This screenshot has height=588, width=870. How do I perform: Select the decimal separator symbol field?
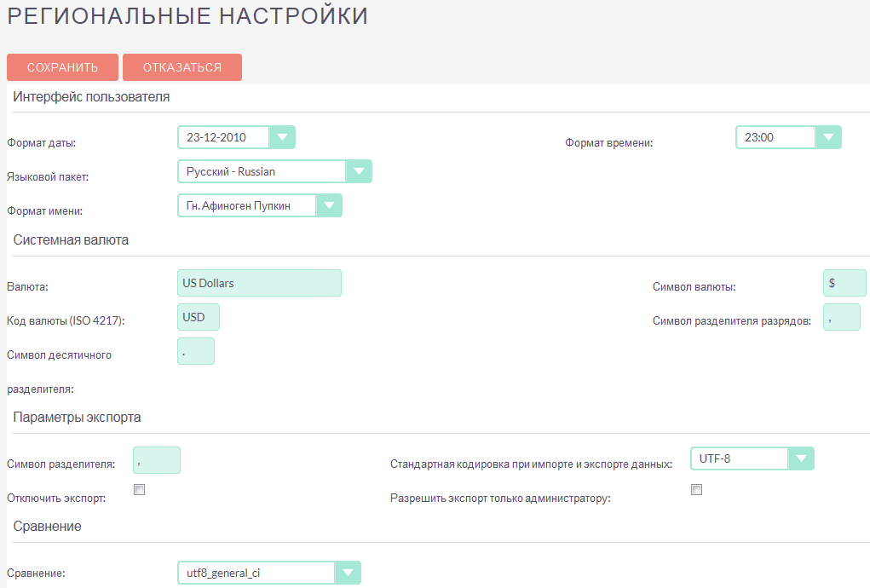point(195,350)
